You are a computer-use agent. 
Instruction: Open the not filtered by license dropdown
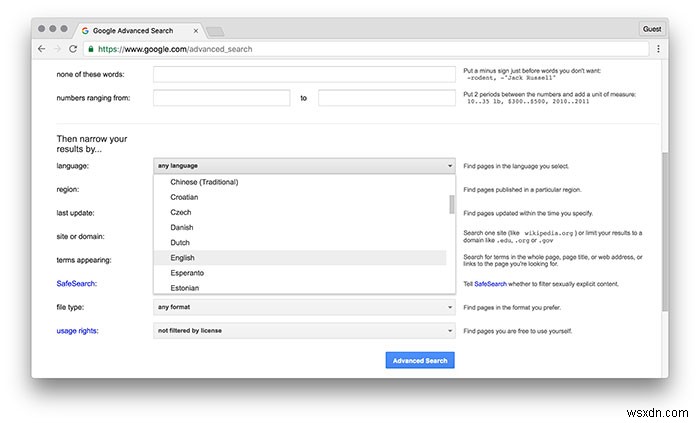304,331
